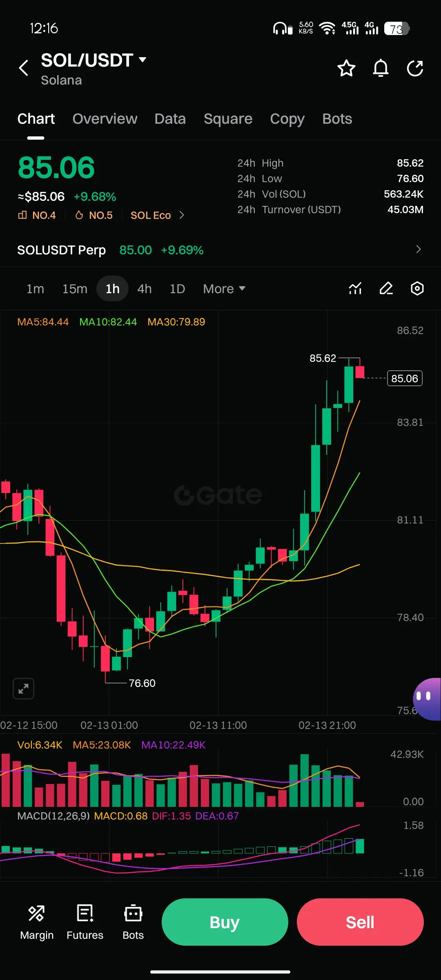
Task: Expand the More timeframes dropdown
Action: (x=224, y=289)
